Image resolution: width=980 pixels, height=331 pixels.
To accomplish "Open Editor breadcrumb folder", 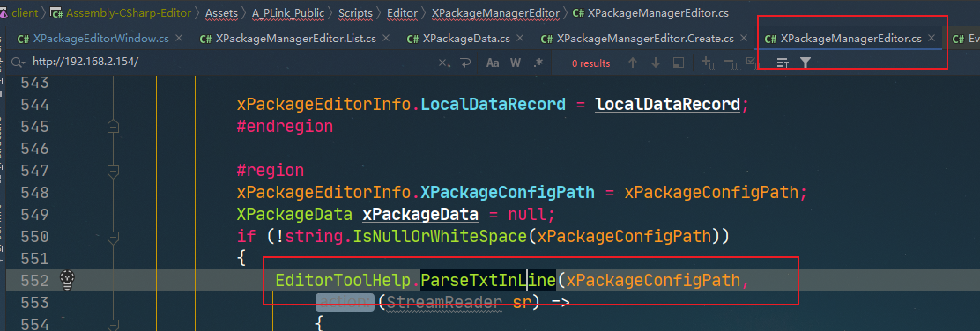I will [x=402, y=12].
